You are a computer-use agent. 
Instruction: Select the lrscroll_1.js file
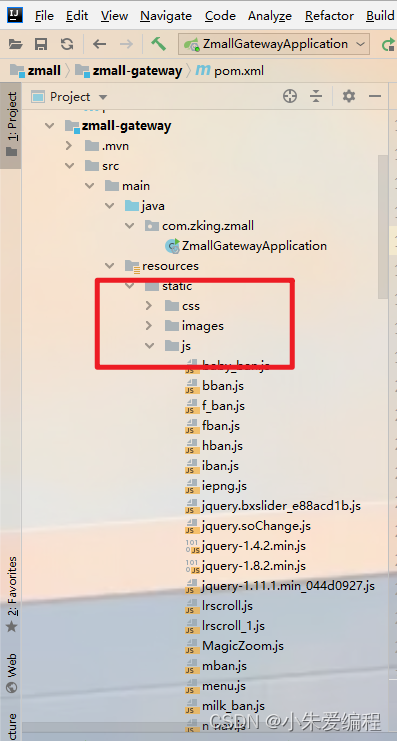225,626
